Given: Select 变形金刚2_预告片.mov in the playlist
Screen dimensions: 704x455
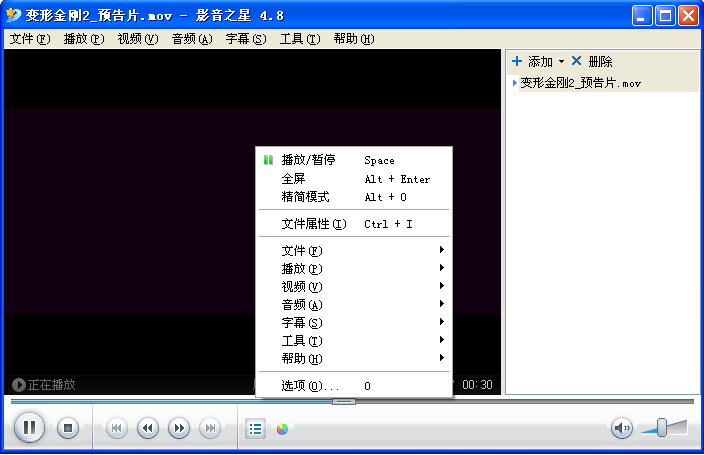Looking at the screenshot, I should point(580,83).
